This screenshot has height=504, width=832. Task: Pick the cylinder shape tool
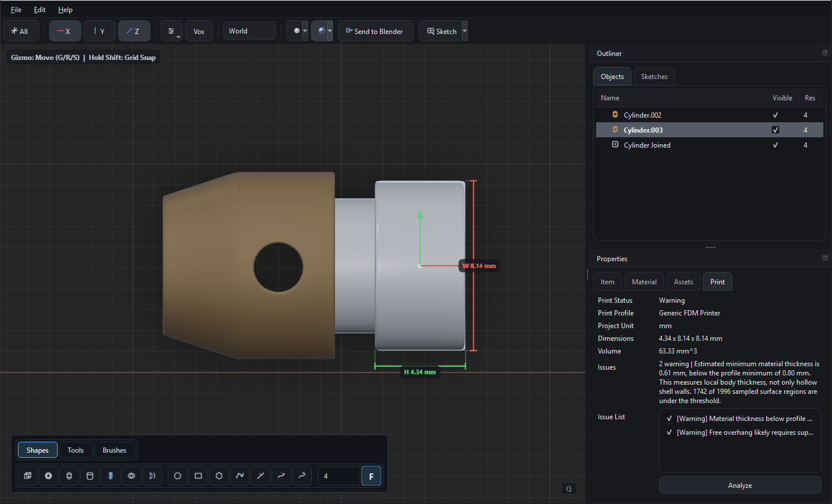(89, 476)
